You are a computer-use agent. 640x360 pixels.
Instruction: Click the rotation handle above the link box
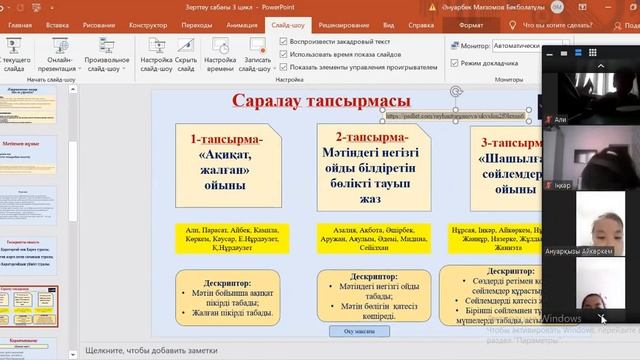(456, 91)
